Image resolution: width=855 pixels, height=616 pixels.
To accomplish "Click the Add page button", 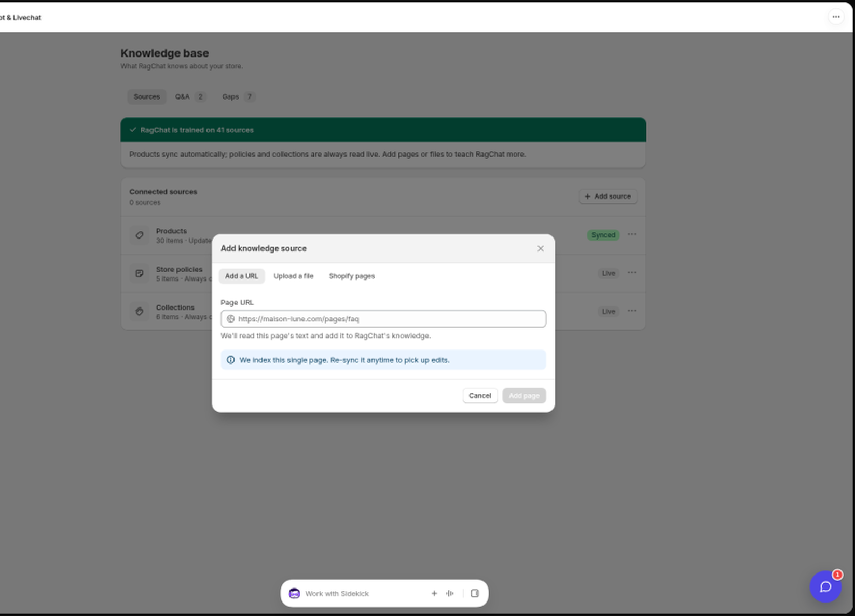I will [524, 396].
